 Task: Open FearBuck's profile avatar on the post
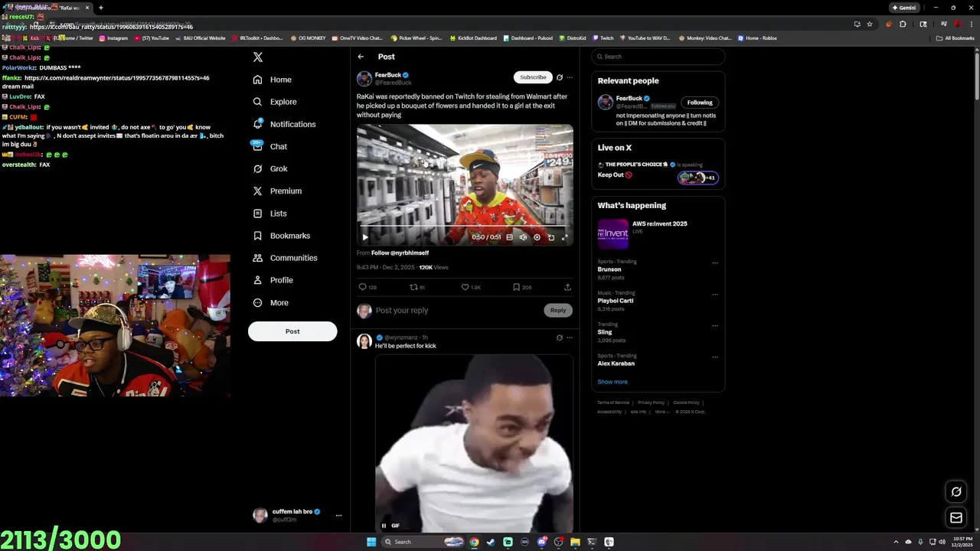pyautogui.click(x=364, y=79)
